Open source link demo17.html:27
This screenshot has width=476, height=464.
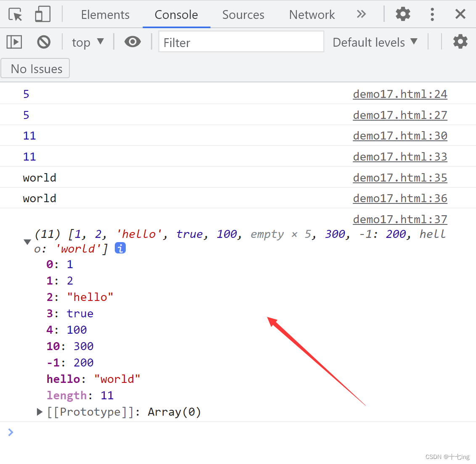[400, 115]
